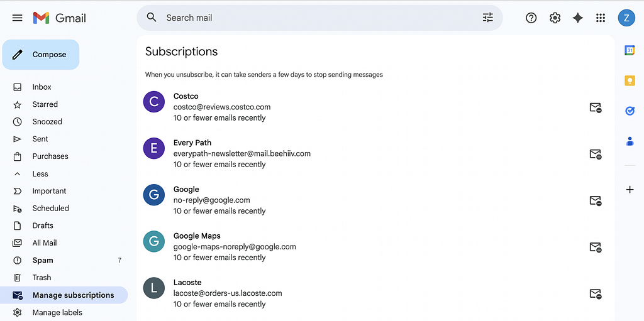The image size is (644, 321).
Task: Click lacoste@orders-us.lacoste.com address
Action: click(x=228, y=293)
